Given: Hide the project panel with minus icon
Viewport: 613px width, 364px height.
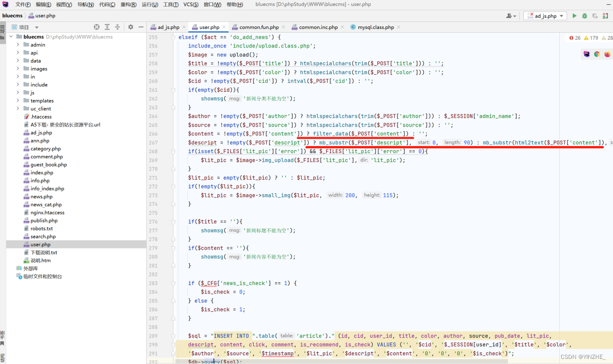Looking at the screenshot, I should coord(141,27).
